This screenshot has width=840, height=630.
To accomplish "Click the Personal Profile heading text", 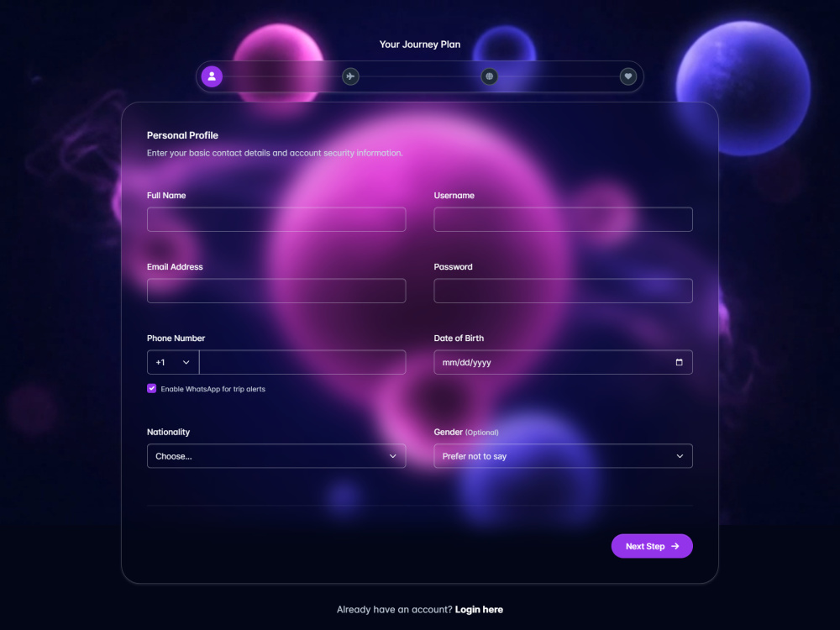I will [182, 135].
